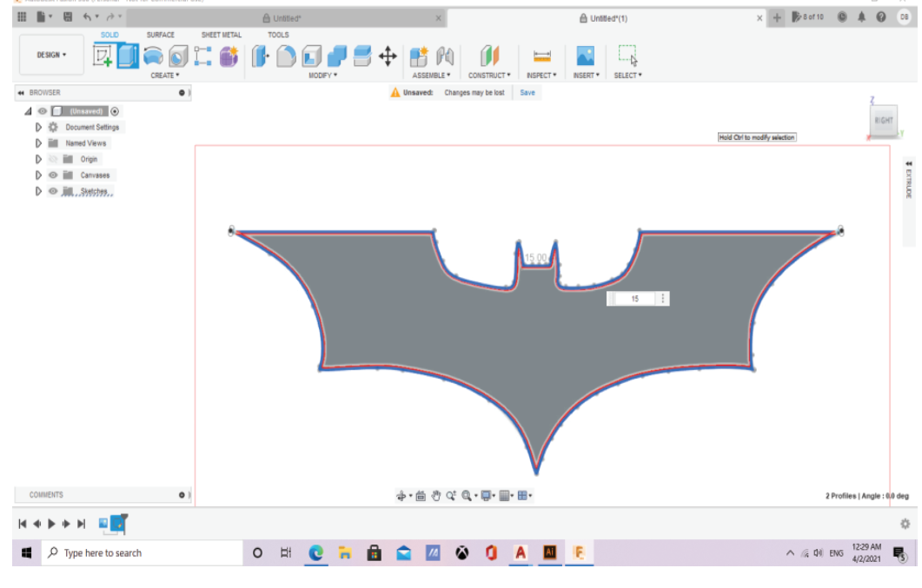The image size is (922, 588).
Task: Open the DESIGN workspace dropdown
Action: coord(52,55)
